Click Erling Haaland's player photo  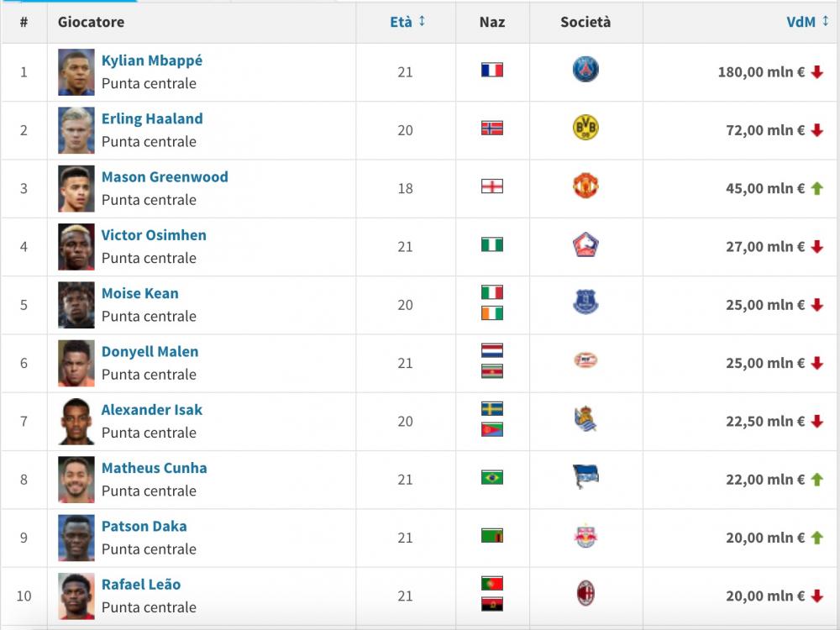click(76, 130)
